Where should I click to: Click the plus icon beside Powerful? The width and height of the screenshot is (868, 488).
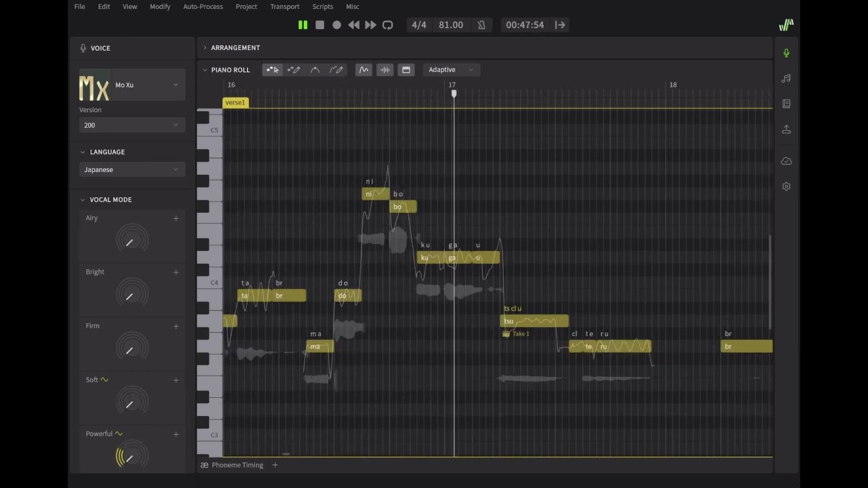pos(176,434)
